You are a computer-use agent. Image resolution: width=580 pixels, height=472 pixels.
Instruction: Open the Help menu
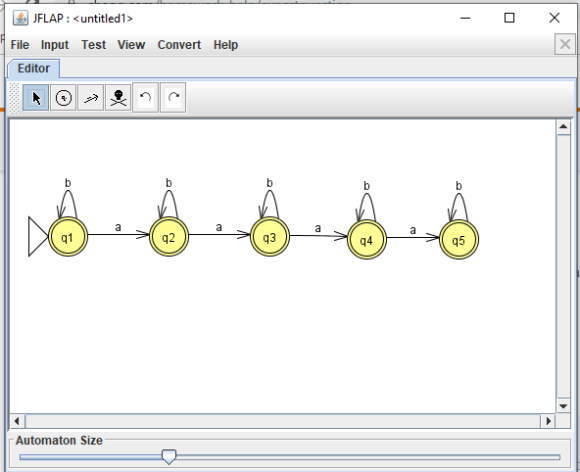point(226,45)
